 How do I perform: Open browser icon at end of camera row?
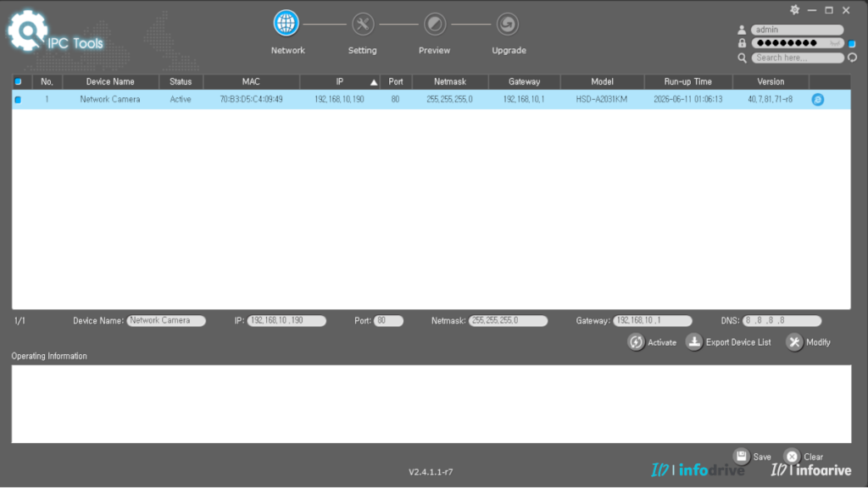(818, 100)
